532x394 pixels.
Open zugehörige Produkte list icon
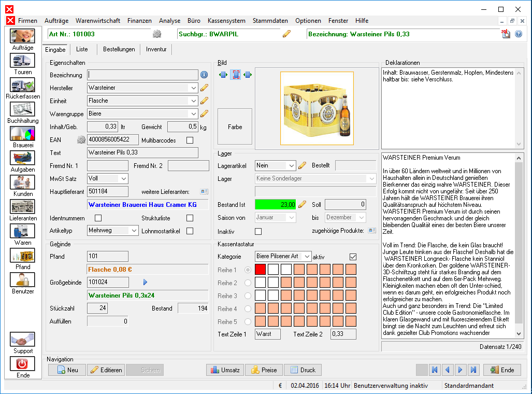pyautogui.click(x=372, y=231)
